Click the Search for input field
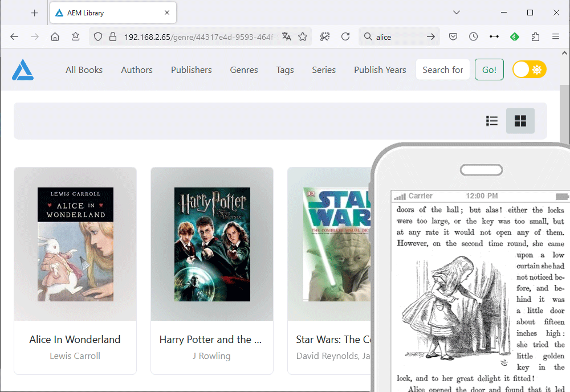The image size is (570, 392). [443, 70]
